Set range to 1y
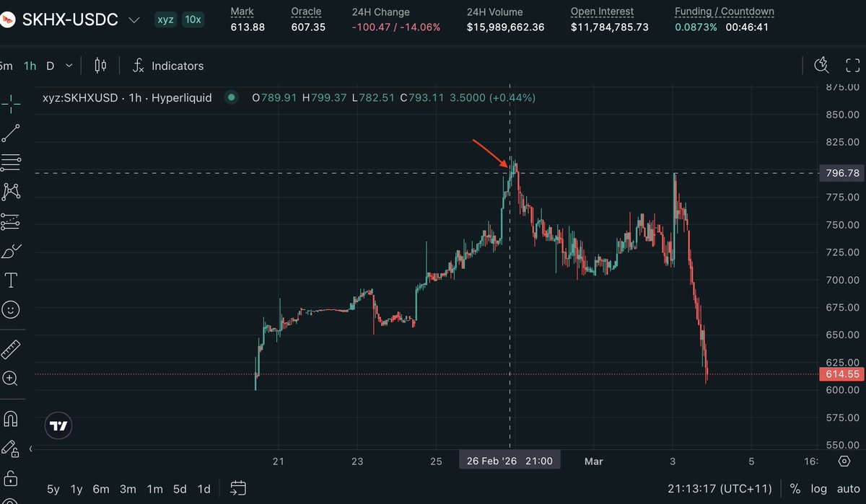The image size is (866, 504). [76, 489]
